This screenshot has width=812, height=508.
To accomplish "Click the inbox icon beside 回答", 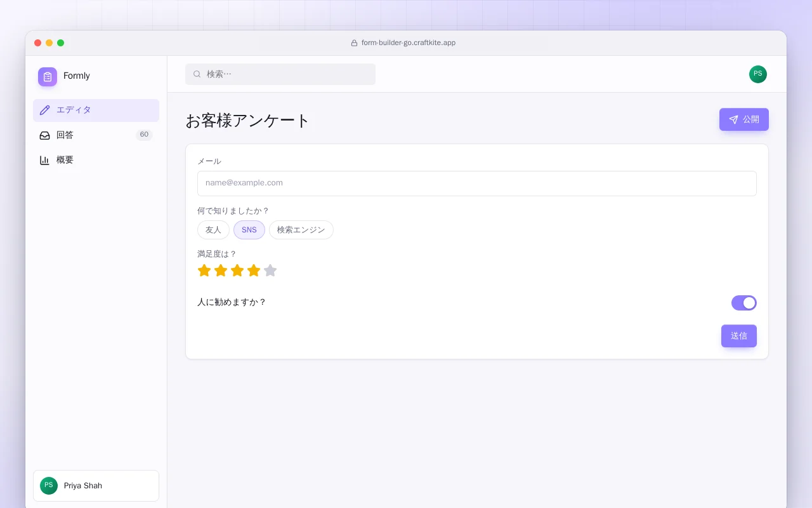I will click(44, 135).
